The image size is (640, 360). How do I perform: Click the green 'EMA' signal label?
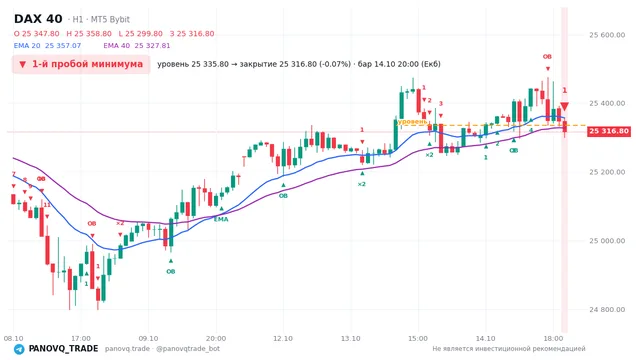221,219
